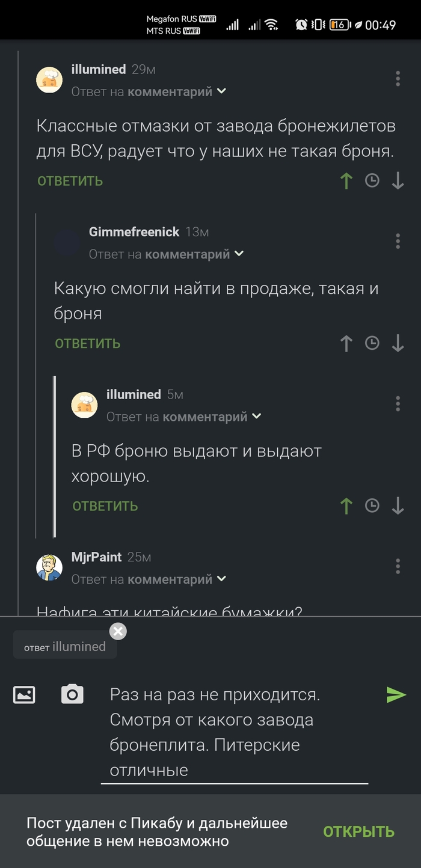Focus the comment text input field
The image size is (421, 868).
(x=235, y=732)
